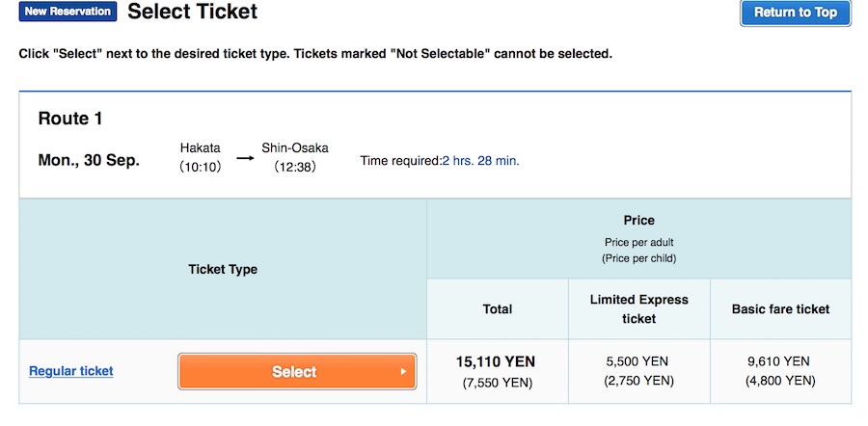Image resolution: width=868 pixels, height=426 pixels.
Task: Click the New Reservation badge
Action: 68,13
